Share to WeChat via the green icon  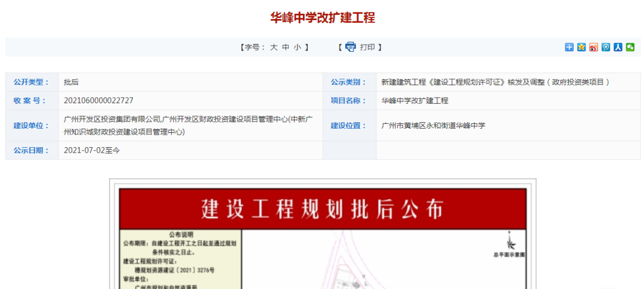[630, 47]
